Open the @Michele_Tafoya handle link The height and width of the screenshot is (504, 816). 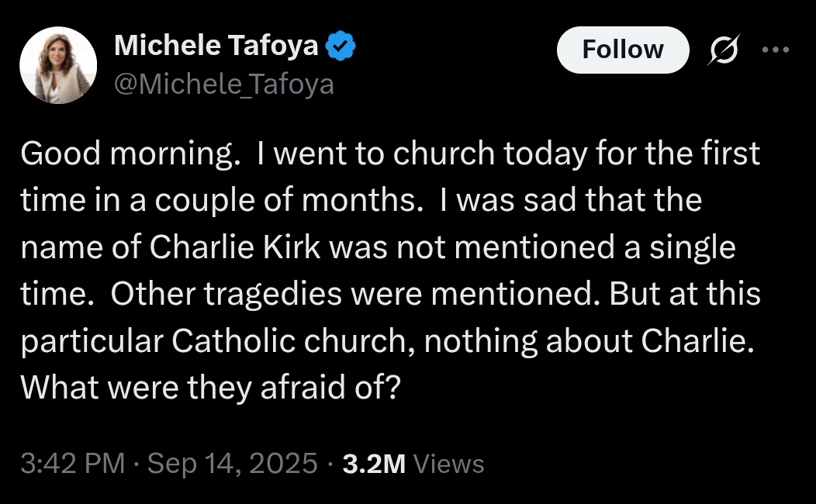pyautogui.click(x=224, y=83)
